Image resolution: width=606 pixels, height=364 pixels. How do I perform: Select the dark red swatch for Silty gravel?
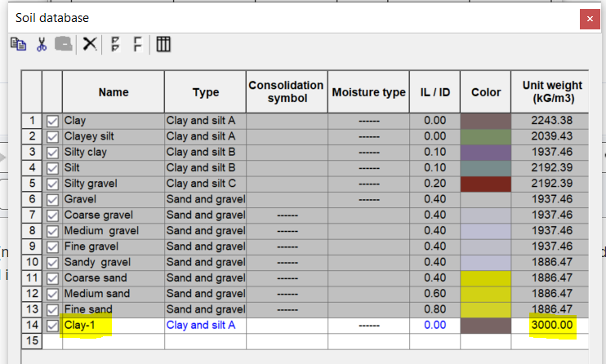[485, 184]
